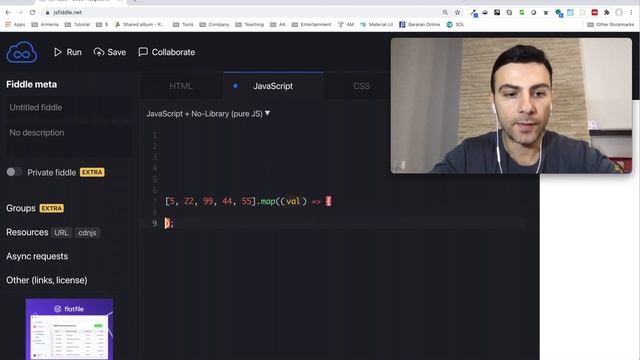
Task: Open Chrome three-dot menu
Action: coord(631,13)
